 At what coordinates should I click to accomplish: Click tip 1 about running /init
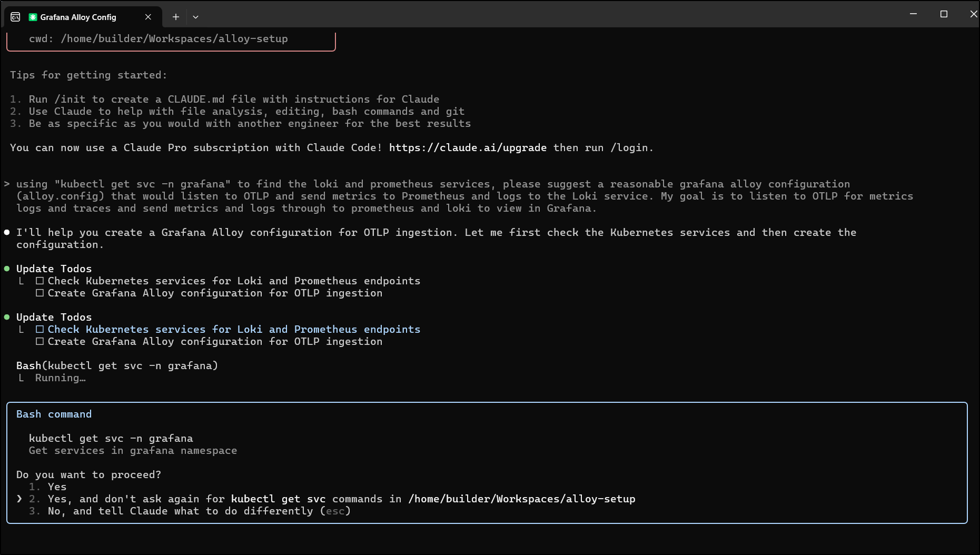224,100
